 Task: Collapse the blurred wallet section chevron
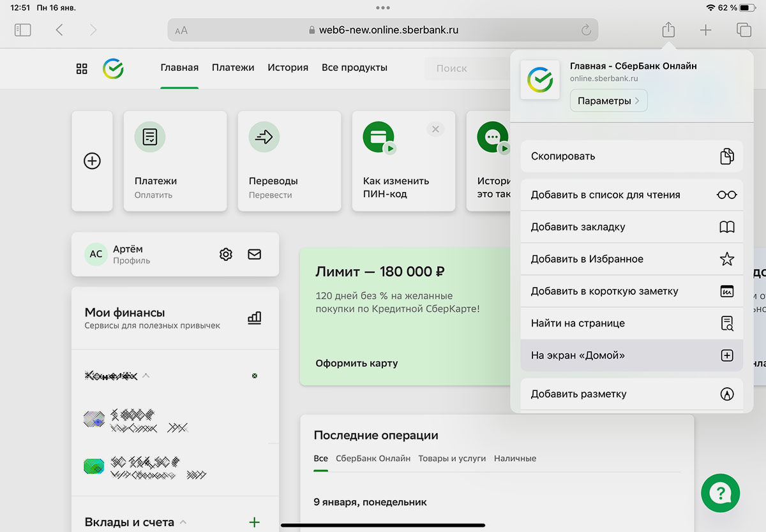(x=146, y=376)
